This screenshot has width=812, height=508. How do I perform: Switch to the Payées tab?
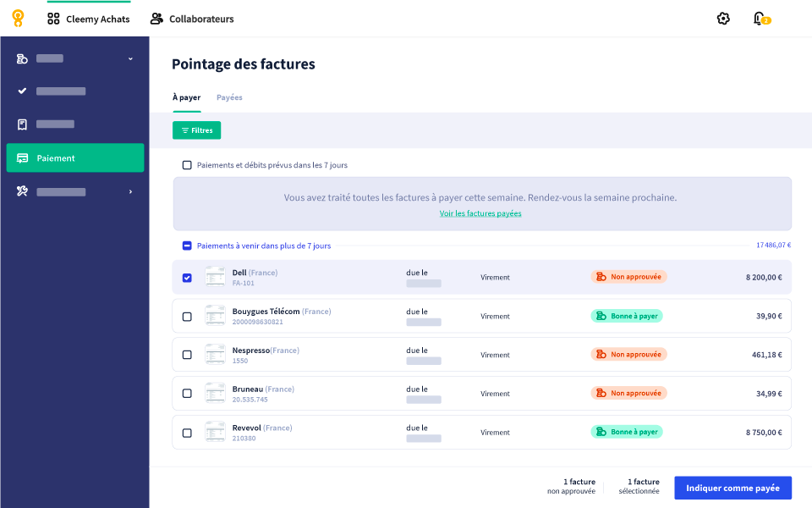tap(229, 97)
